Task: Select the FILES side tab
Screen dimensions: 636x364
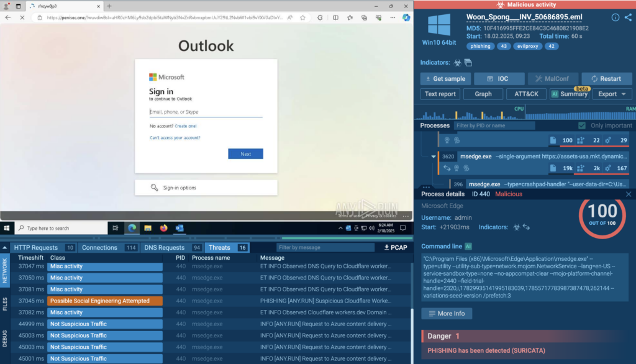Action: click(x=5, y=303)
